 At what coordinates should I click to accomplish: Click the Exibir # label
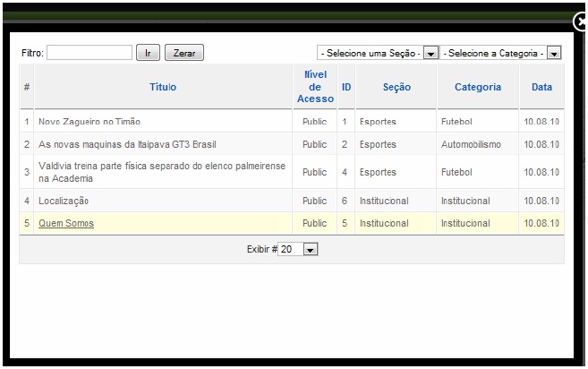pyautogui.click(x=261, y=249)
